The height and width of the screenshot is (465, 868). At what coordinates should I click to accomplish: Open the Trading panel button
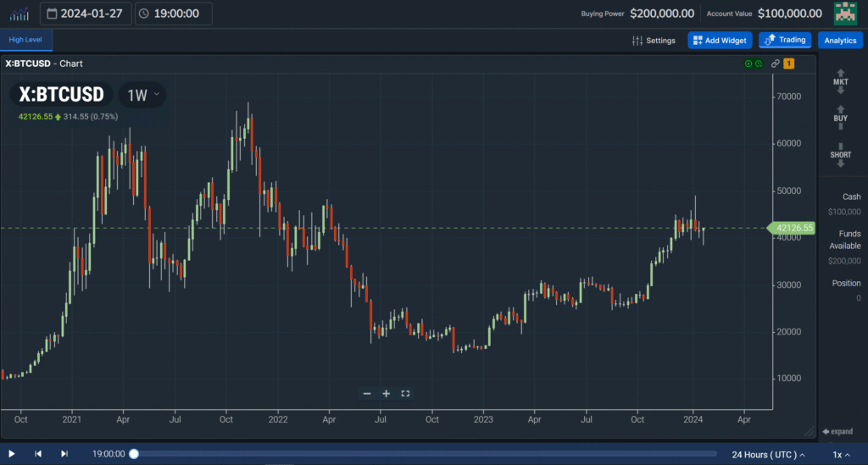click(x=785, y=40)
